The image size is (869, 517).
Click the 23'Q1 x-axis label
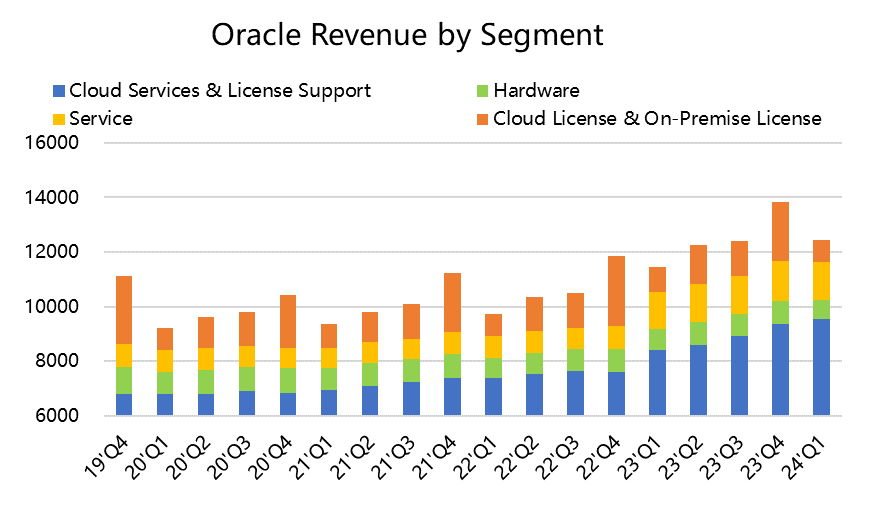pos(640,457)
